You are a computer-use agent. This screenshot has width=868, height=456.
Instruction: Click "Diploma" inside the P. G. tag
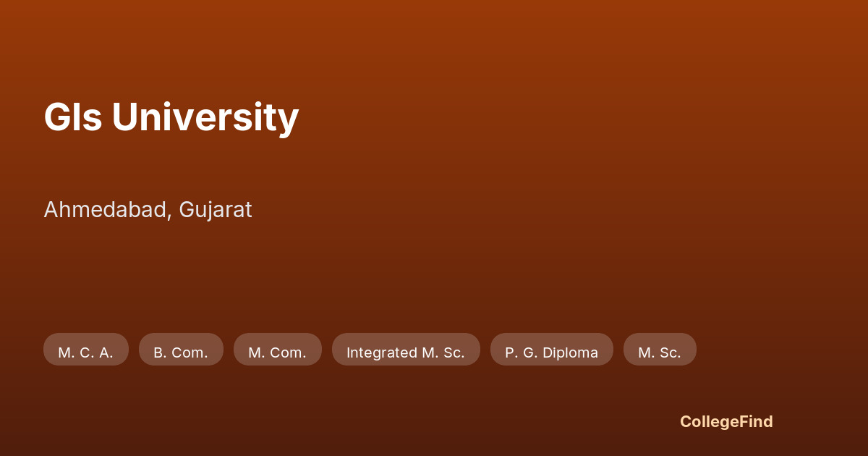570,352
